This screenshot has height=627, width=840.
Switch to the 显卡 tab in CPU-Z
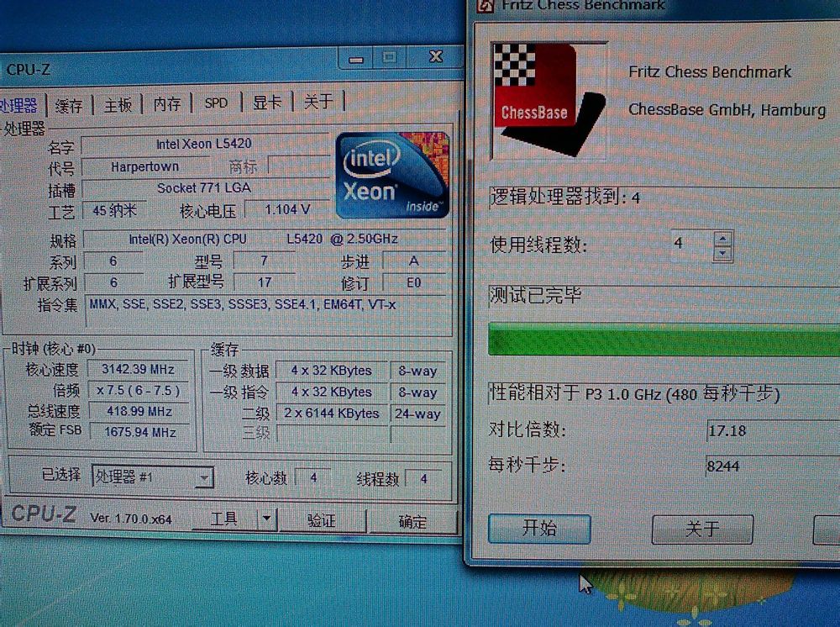[267, 102]
